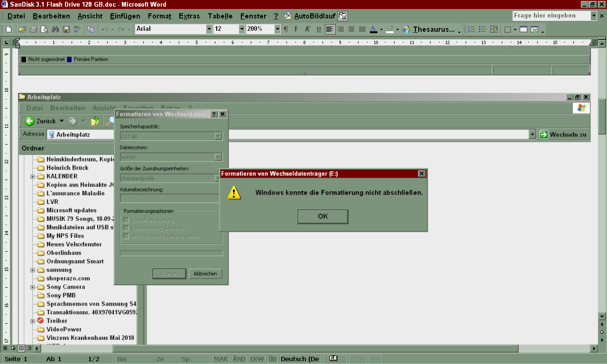Click the New blank document icon

coord(9,29)
